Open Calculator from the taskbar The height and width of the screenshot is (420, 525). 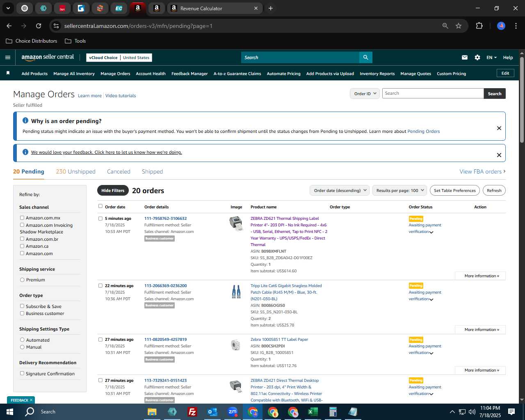(333, 412)
